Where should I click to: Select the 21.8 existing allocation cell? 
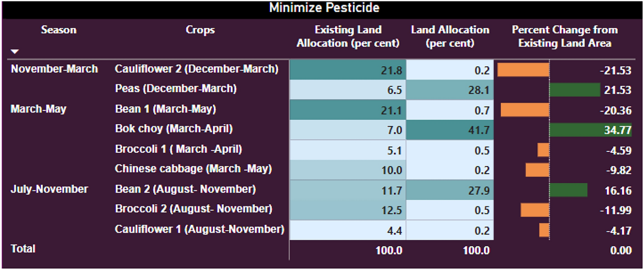point(348,70)
